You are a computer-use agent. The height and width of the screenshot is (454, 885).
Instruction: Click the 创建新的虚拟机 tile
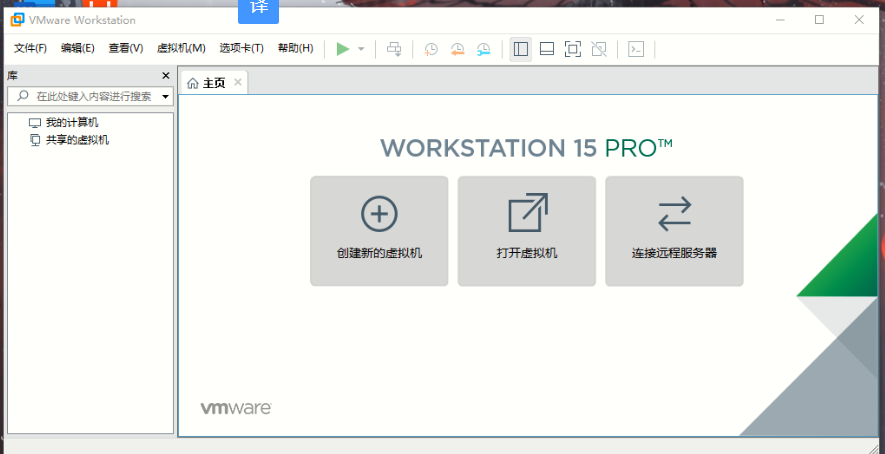[379, 231]
